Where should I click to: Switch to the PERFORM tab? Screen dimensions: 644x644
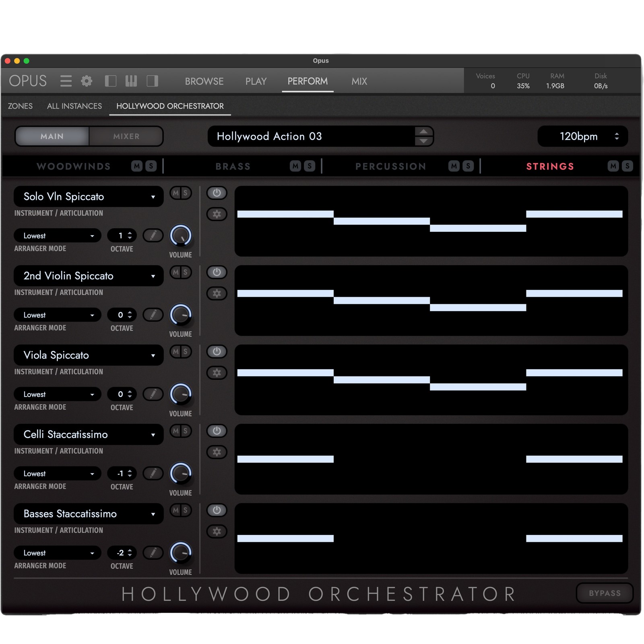308,81
